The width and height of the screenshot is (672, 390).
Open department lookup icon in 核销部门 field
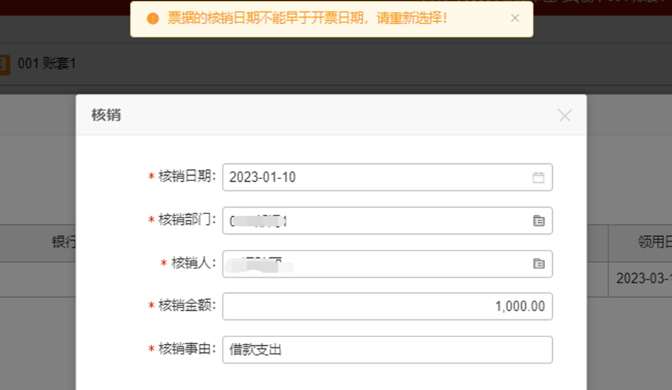tap(539, 221)
